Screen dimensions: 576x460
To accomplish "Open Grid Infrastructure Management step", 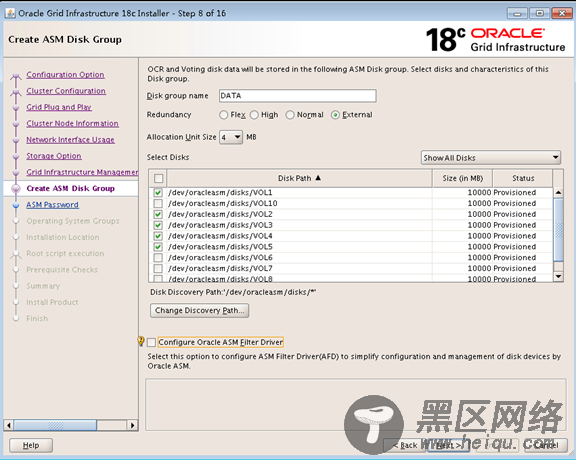I will [x=82, y=172].
